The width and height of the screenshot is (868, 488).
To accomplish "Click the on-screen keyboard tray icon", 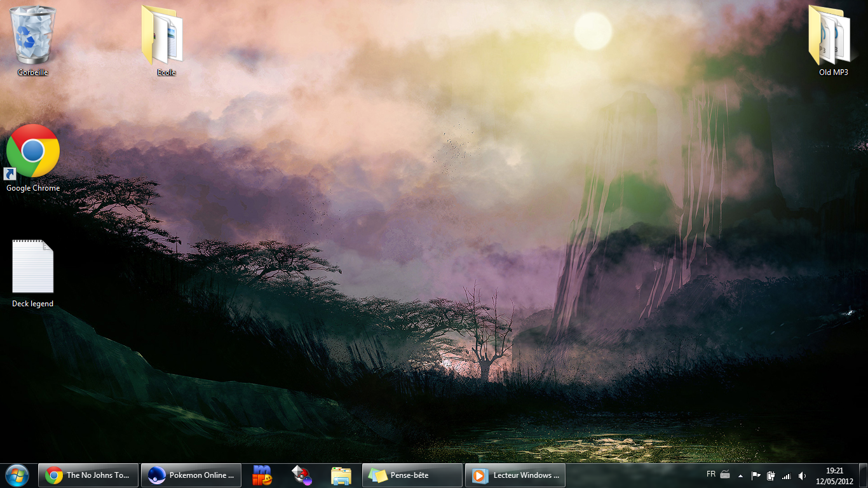I will coord(724,475).
